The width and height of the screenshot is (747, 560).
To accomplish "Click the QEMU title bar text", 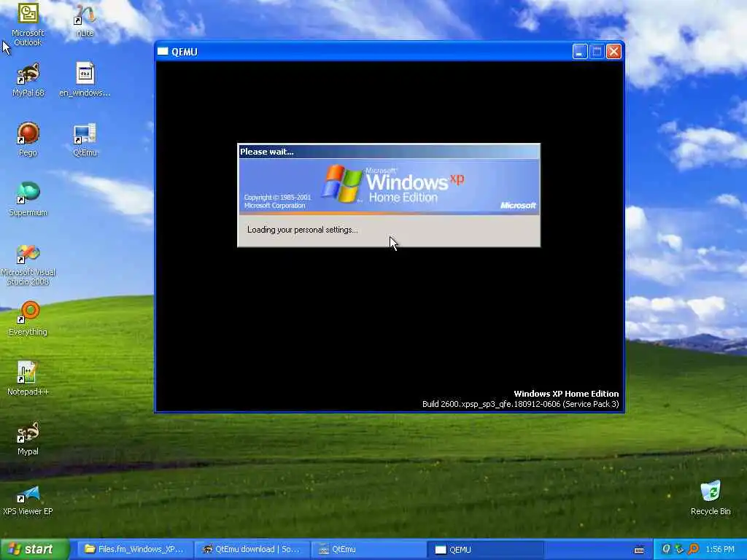I will point(185,52).
